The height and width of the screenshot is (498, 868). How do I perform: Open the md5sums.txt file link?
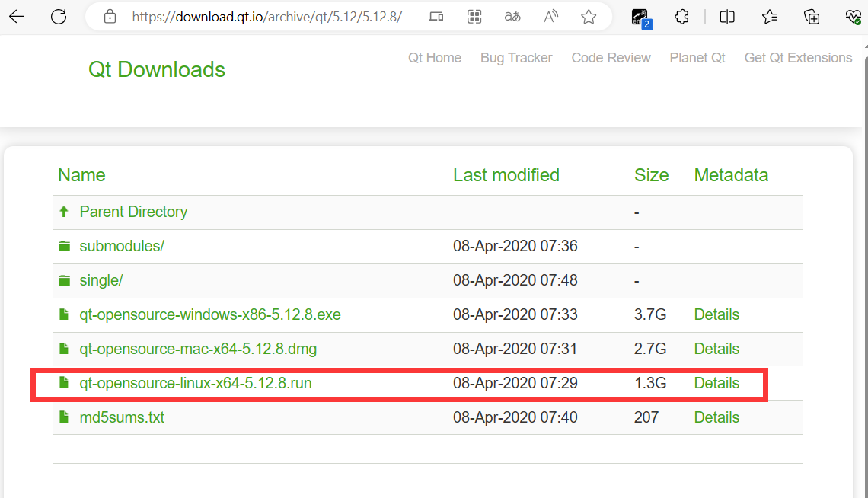122,417
